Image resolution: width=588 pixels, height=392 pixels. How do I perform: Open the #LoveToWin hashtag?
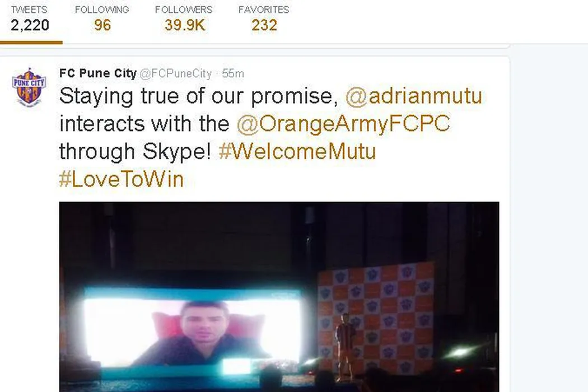pos(122,179)
